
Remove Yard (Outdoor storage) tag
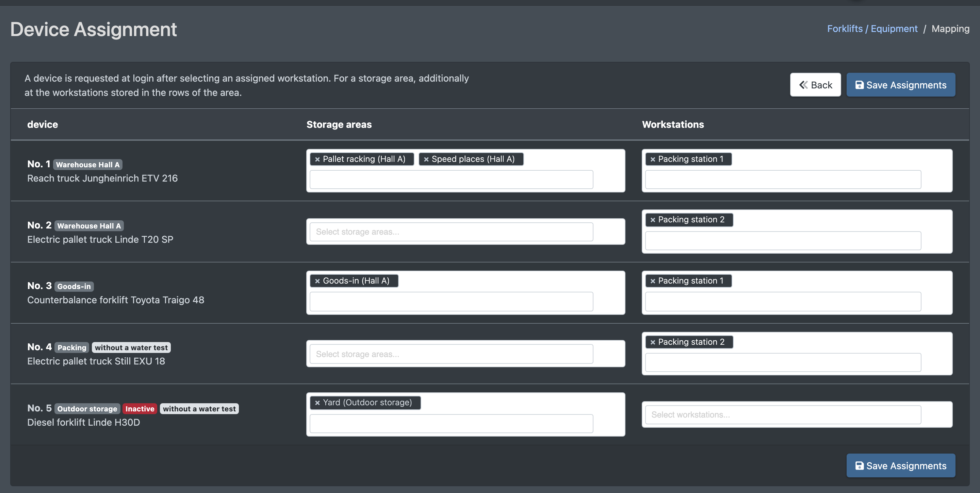point(317,403)
